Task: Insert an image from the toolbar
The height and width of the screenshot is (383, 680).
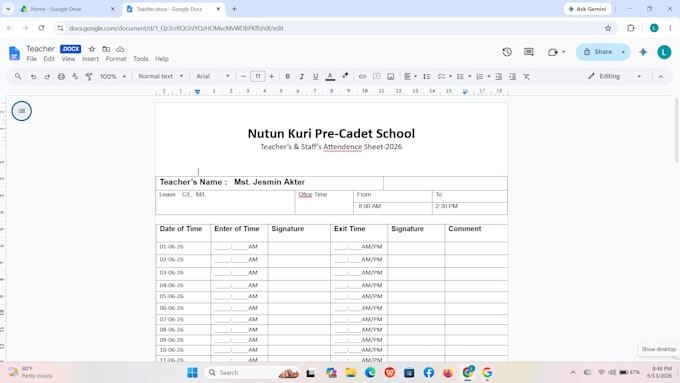Action: 391,76
